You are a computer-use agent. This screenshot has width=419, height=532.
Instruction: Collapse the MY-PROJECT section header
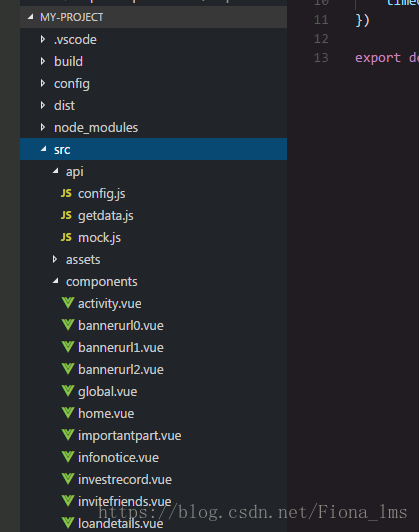(153, 17)
